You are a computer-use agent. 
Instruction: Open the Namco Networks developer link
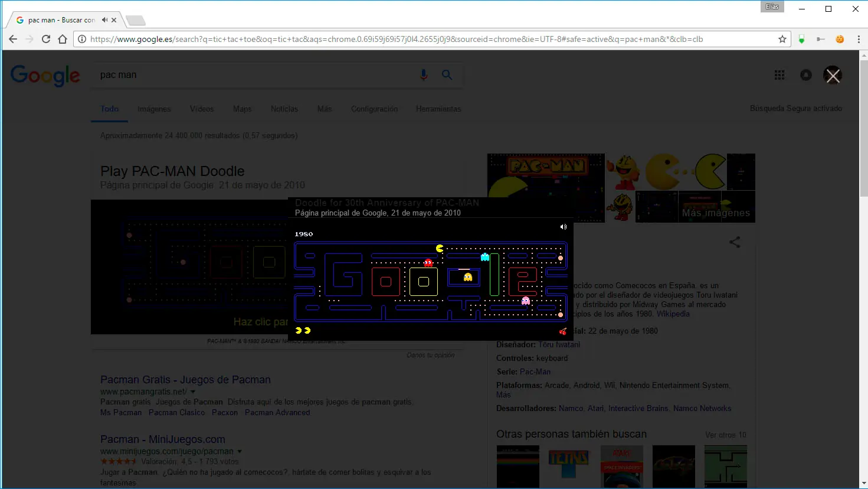click(702, 408)
